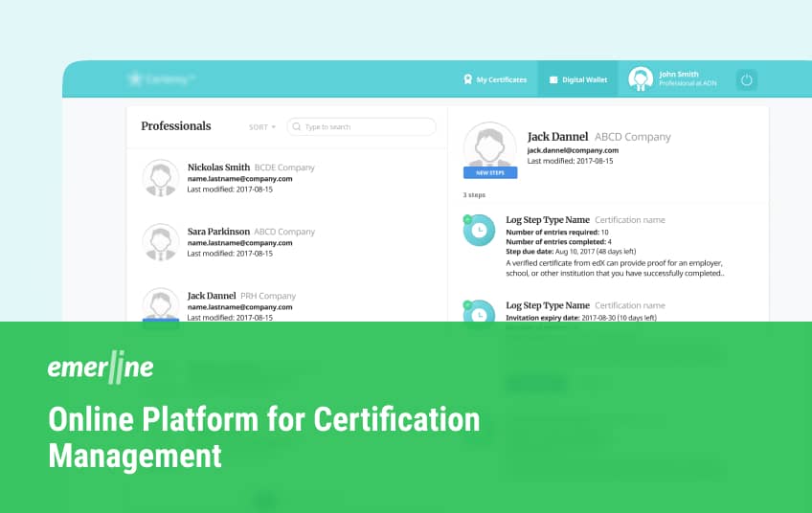The height and width of the screenshot is (513, 812).
Task: Click the Digital Wallet icon
Action: point(553,79)
